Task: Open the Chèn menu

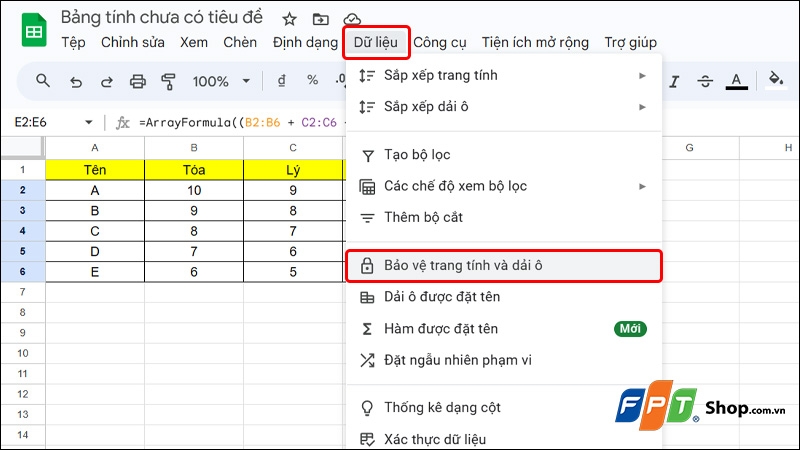Action: (x=240, y=42)
